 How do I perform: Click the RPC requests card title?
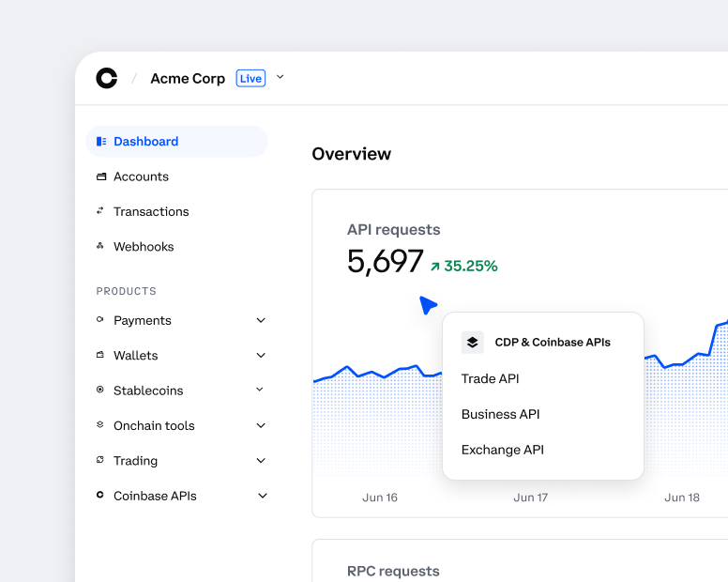tap(393, 572)
